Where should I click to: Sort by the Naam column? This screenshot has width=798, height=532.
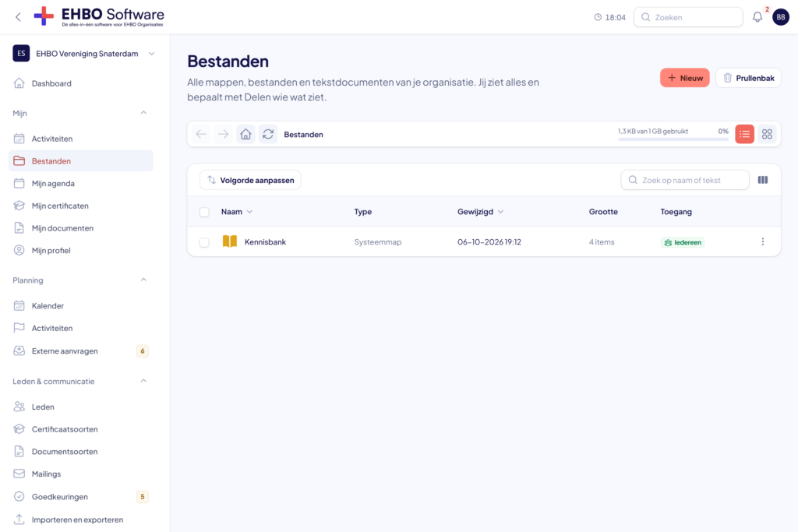[237, 212]
